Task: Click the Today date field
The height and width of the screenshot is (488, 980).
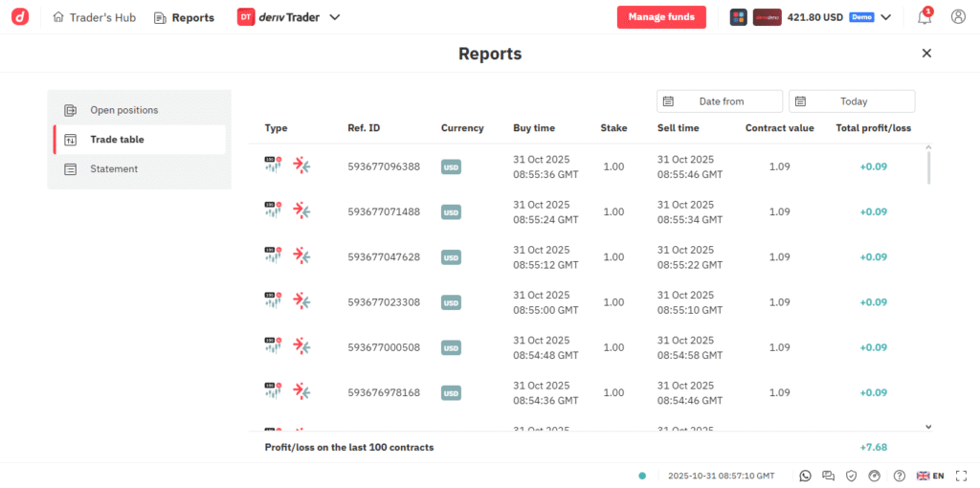Action: click(852, 101)
